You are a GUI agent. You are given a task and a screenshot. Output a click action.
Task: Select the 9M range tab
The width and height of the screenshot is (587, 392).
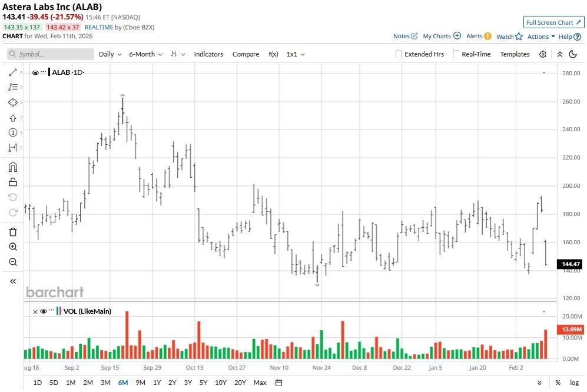pyautogui.click(x=140, y=383)
